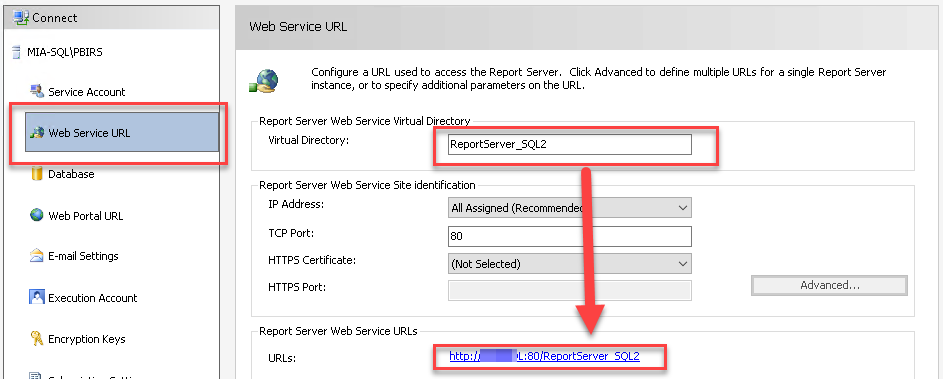
Task: Open the Web Portal URL page
Action: (85, 215)
